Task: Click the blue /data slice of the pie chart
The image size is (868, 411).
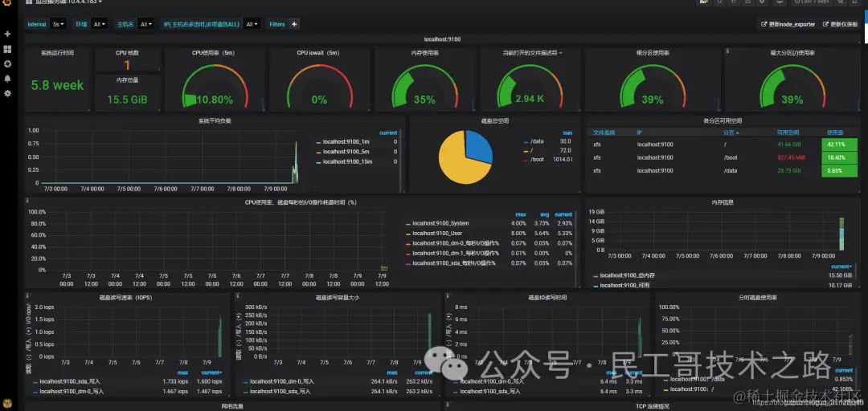Action: 479,145
